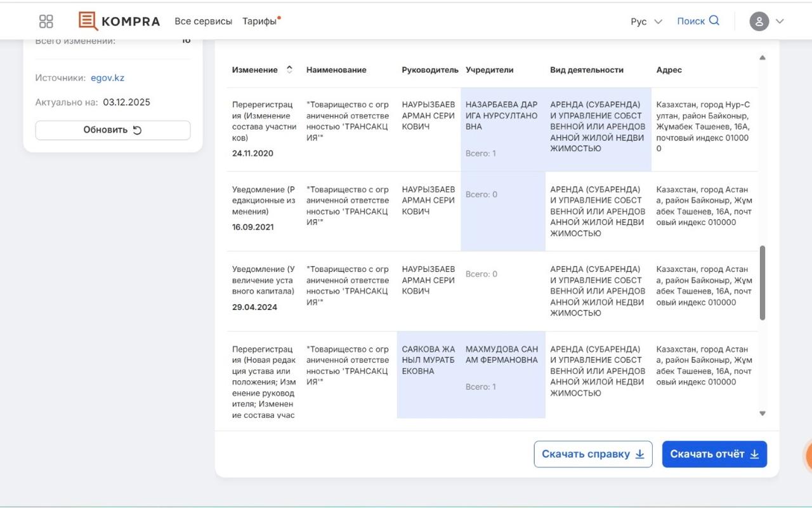812x508 pixels.
Task: Open the Тарифы menu item
Action: coord(259,21)
